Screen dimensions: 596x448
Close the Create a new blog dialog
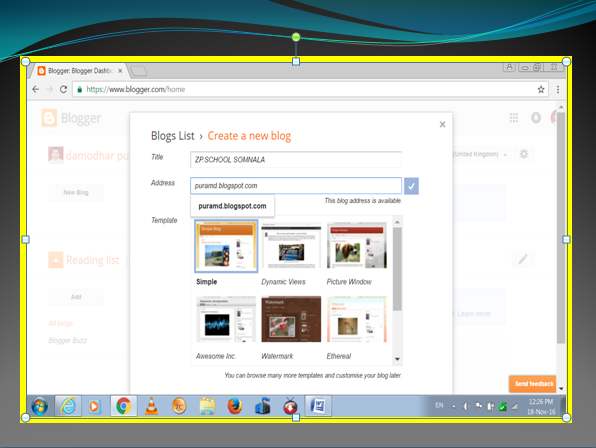[x=442, y=124]
